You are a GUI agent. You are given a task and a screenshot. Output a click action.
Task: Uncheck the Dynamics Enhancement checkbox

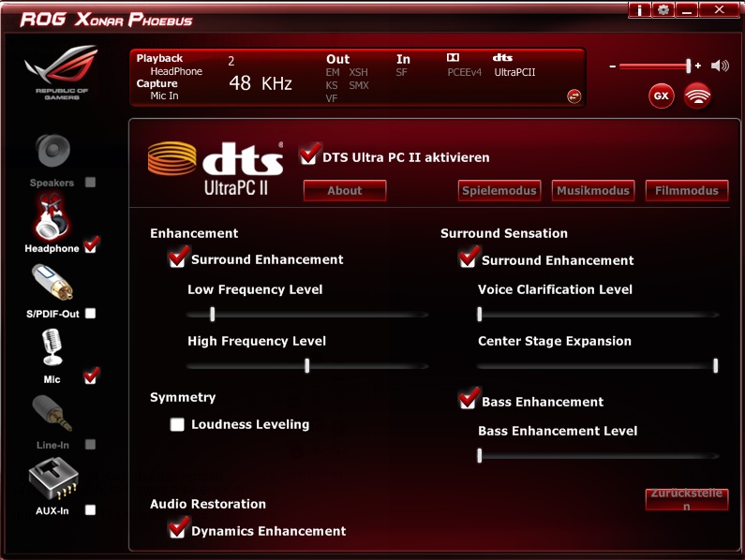click(x=178, y=528)
